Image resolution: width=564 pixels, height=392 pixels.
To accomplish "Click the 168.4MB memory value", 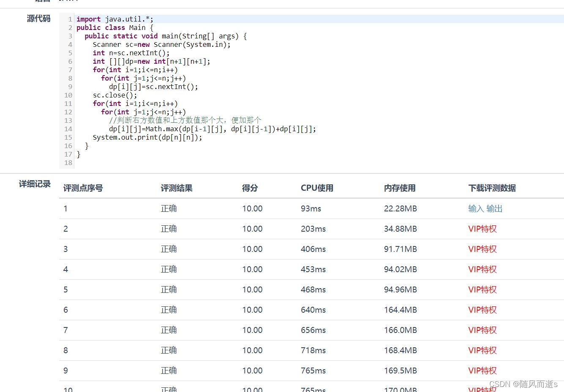I will [401, 350].
